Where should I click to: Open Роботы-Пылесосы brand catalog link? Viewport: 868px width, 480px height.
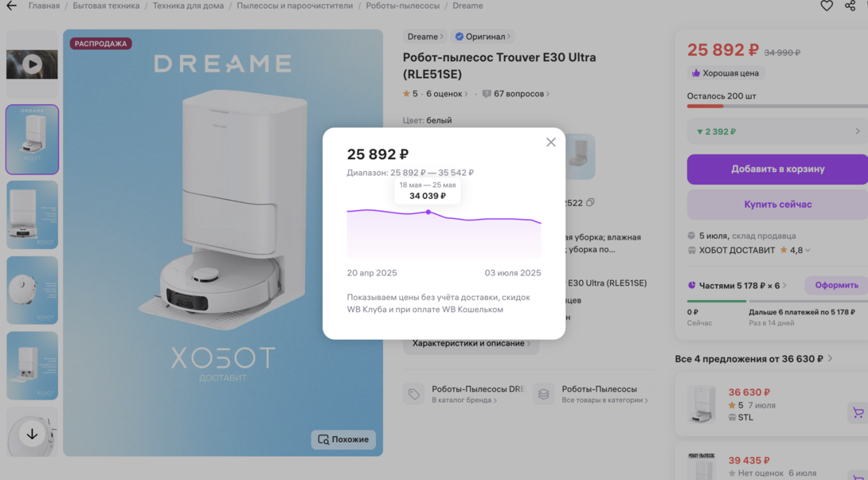click(465, 394)
